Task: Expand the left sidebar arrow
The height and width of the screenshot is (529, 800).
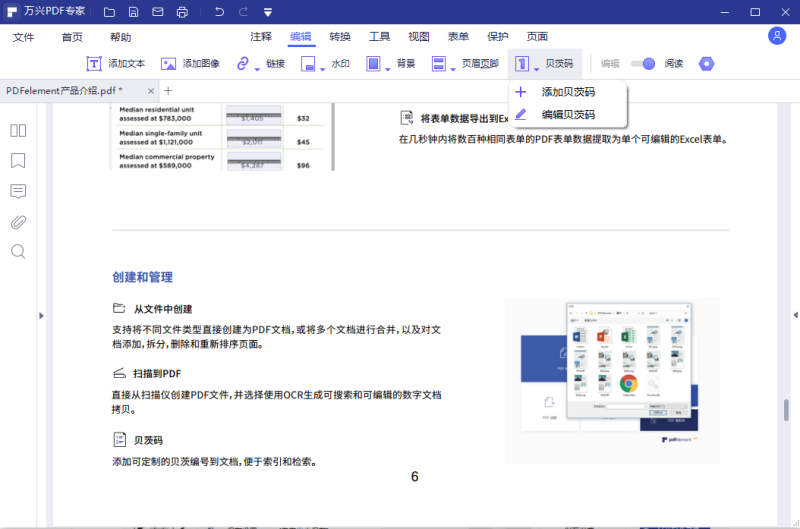Action: click(x=41, y=316)
